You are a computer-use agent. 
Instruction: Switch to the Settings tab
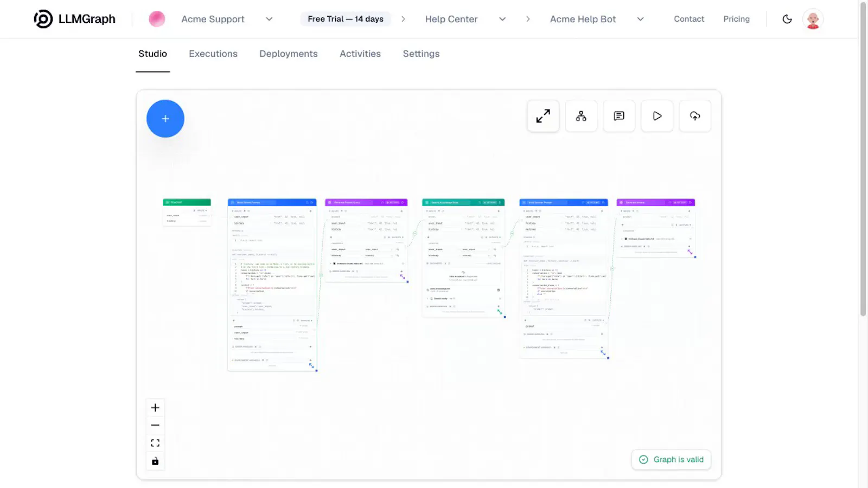tap(421, 54)
